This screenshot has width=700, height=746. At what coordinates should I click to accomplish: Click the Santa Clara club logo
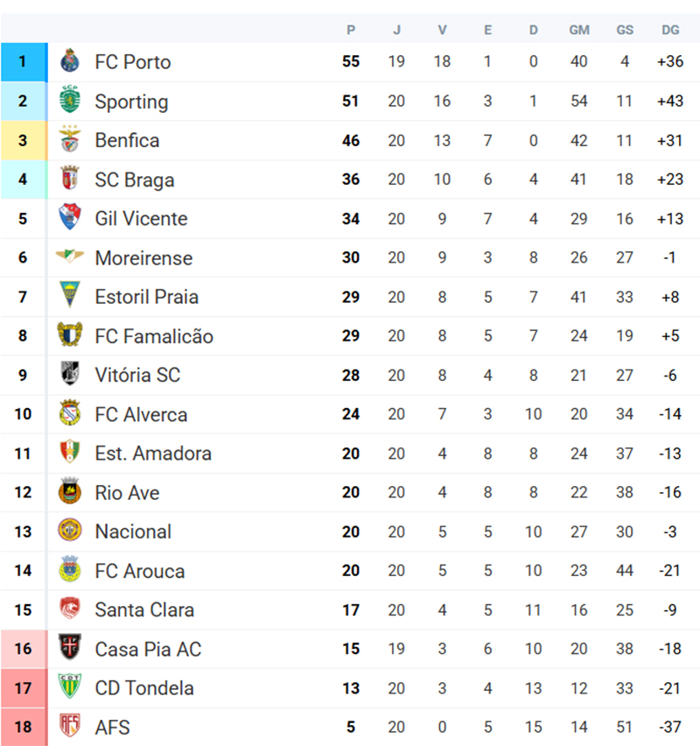point(69,609)
